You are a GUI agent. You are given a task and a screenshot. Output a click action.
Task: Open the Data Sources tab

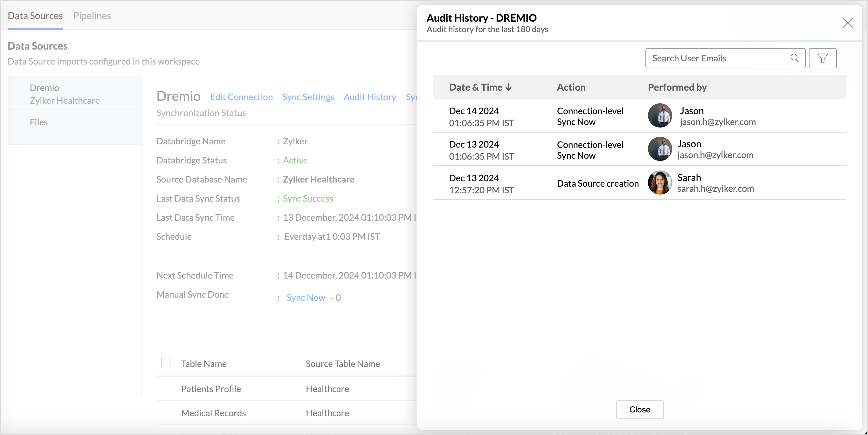[x=35, y=16]
